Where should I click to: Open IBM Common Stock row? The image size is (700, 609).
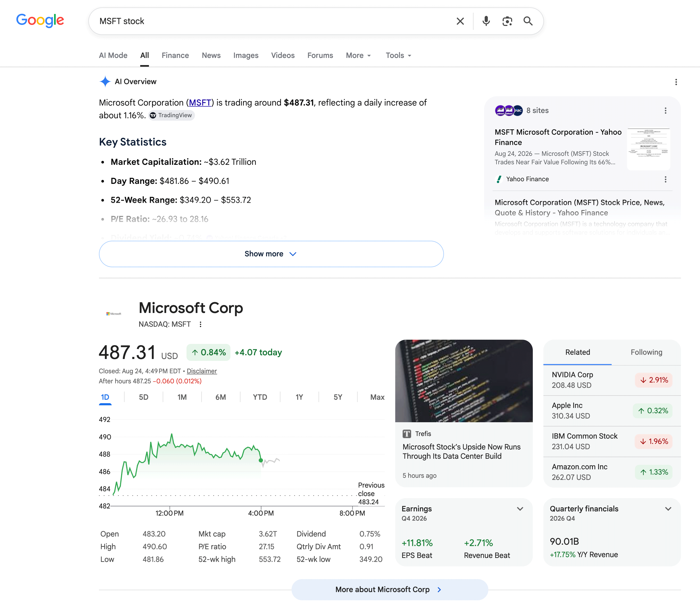coord(612,441)
